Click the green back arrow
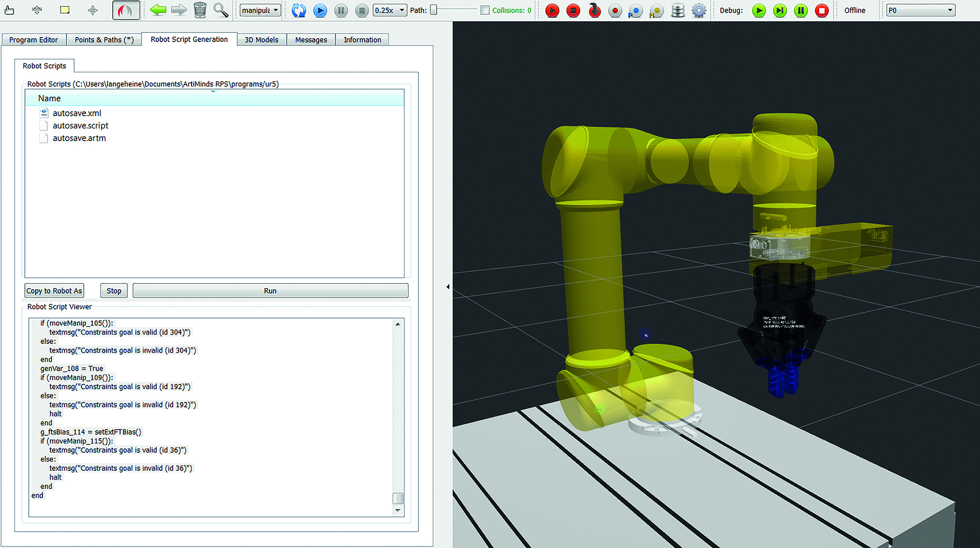980x548 pixels. click(158, 10)
